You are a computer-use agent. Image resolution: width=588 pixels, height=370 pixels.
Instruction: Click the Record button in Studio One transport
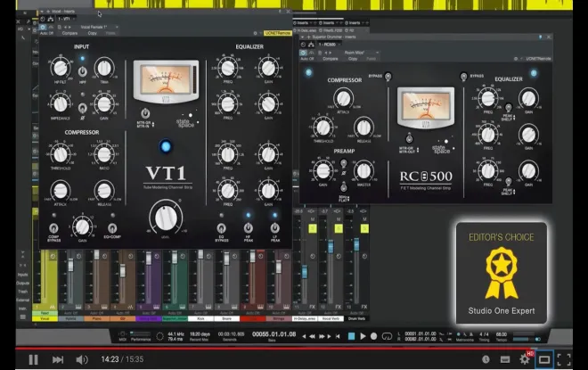pos(373,336)
